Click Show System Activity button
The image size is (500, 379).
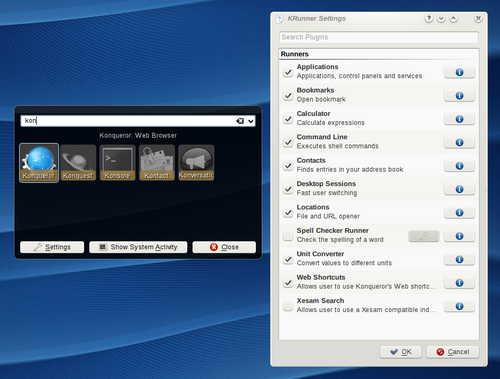[138, 247]
